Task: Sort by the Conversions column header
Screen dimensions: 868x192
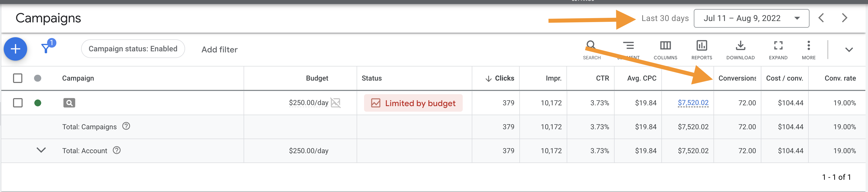Action: [x=737, y=78]
